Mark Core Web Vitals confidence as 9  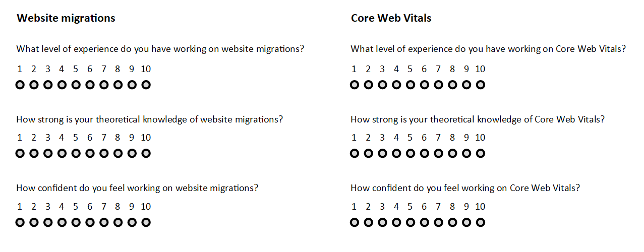click(x=466, y=222)
